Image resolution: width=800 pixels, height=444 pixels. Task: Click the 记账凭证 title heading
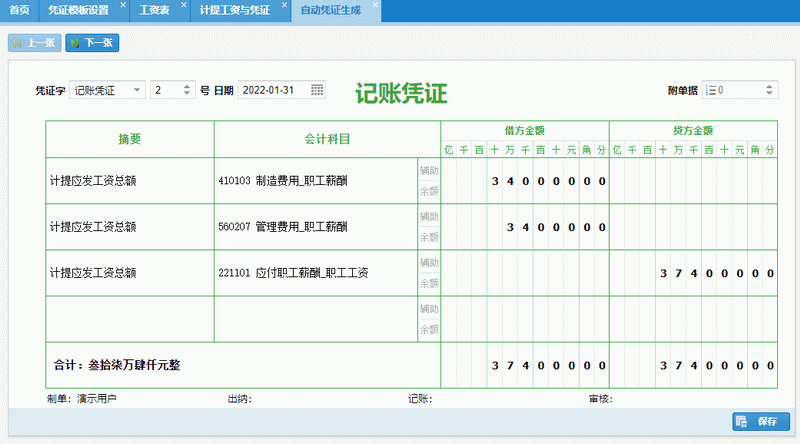(401, 93)
